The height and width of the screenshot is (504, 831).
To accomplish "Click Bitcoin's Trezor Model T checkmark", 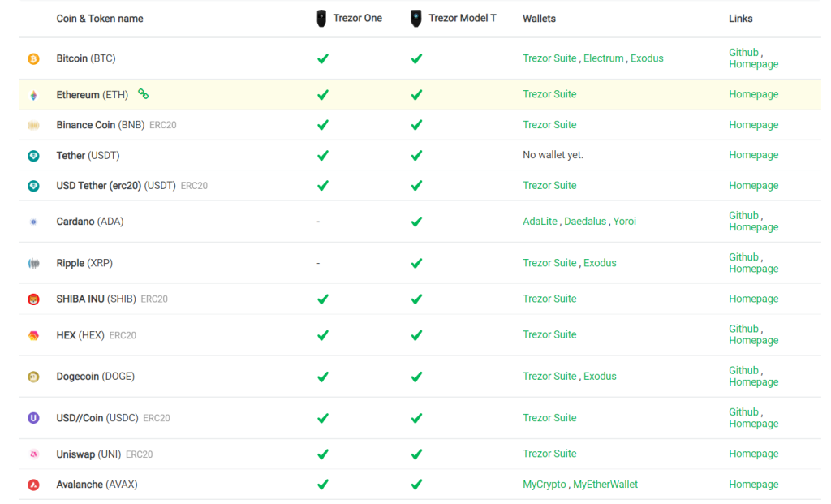I will coord(416,58).
